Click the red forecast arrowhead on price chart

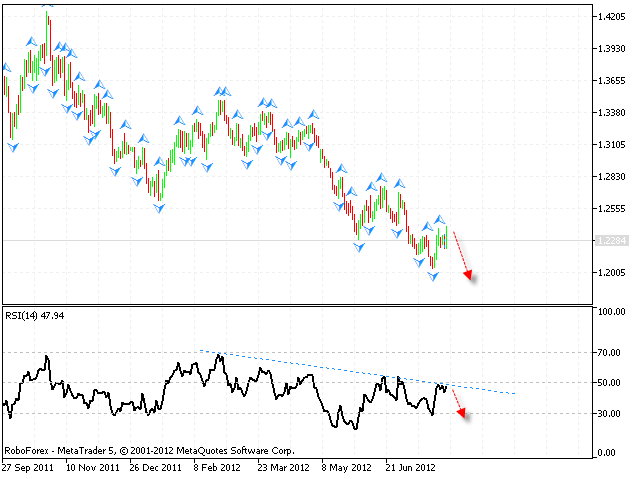tap(468, 276)
